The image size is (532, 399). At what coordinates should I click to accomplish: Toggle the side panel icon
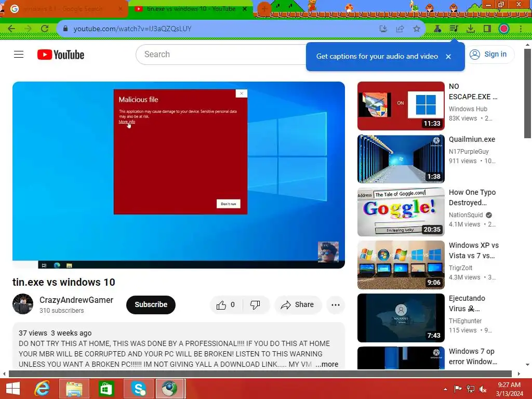pyautogui.click(x=487, y=29)
